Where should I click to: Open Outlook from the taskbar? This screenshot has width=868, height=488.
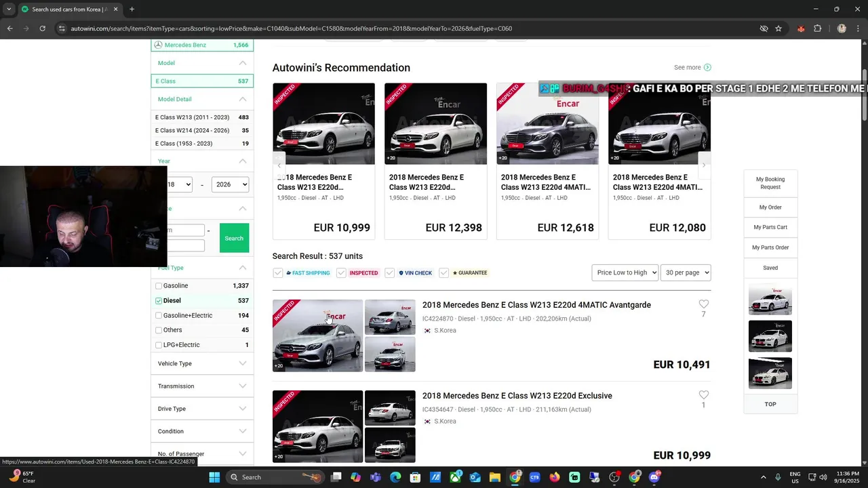[x=475, y=477]
